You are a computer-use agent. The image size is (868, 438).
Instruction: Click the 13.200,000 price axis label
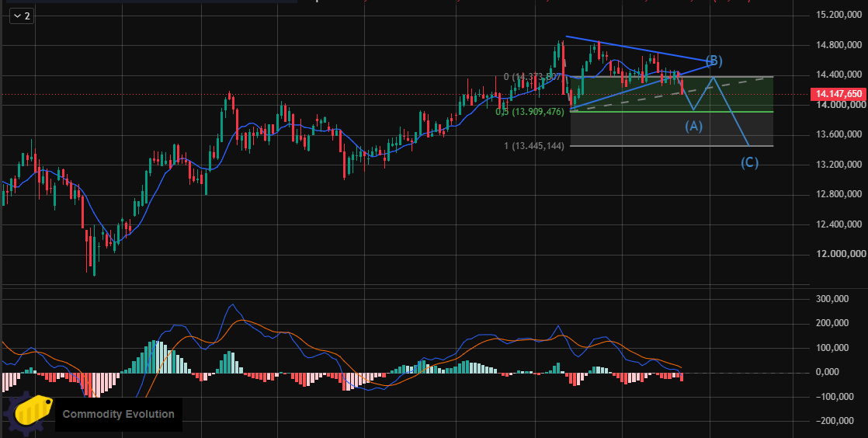pos(838,164)
